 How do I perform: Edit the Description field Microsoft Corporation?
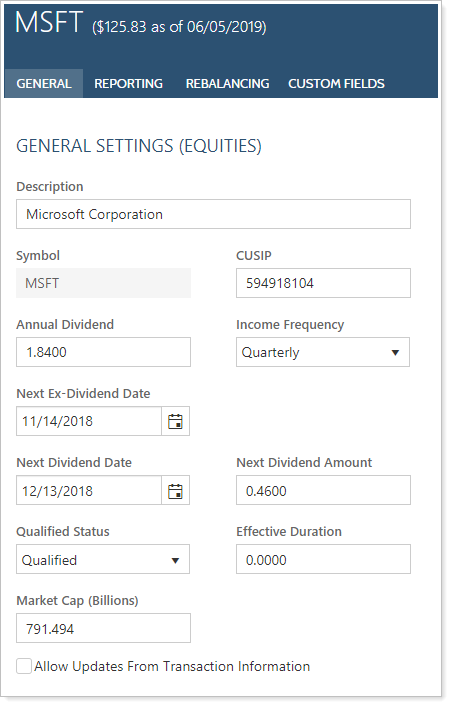coord(213,214)
